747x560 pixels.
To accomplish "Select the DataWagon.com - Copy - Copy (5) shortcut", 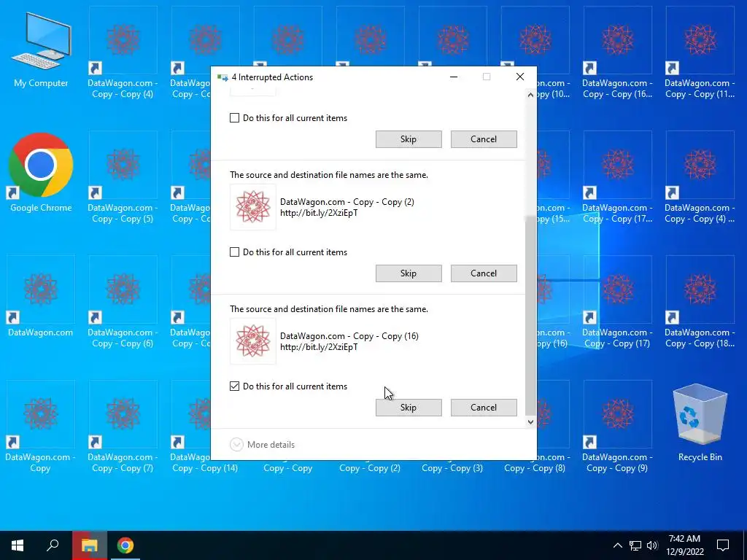I will click(x=123, y=177).
